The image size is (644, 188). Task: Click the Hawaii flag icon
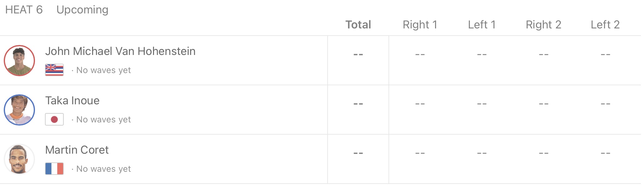[x=54, y=70]
